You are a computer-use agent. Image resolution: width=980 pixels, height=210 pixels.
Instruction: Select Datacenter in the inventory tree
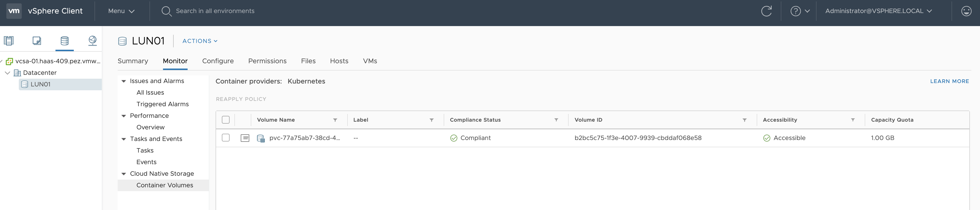(x=40, y=73)
